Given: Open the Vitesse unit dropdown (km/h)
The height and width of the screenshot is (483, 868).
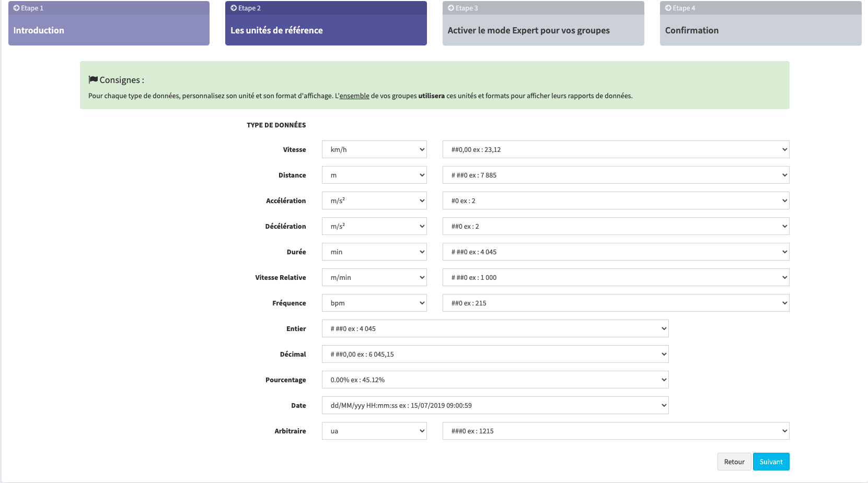Looking at the screenshot, I should click(374, 149).
